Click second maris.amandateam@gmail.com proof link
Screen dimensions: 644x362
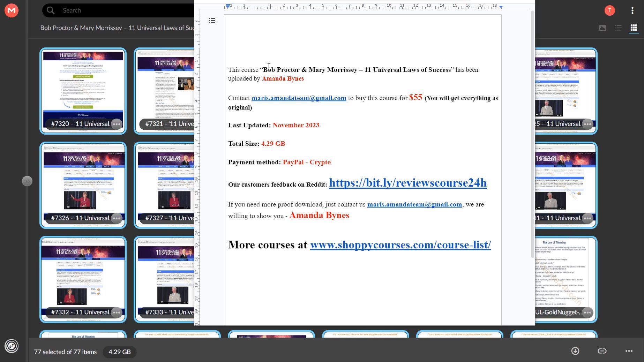tap(414, 204)
